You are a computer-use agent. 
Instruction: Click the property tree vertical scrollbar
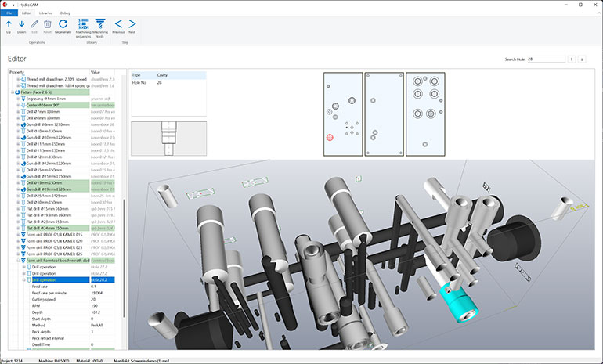pos(124,258)
